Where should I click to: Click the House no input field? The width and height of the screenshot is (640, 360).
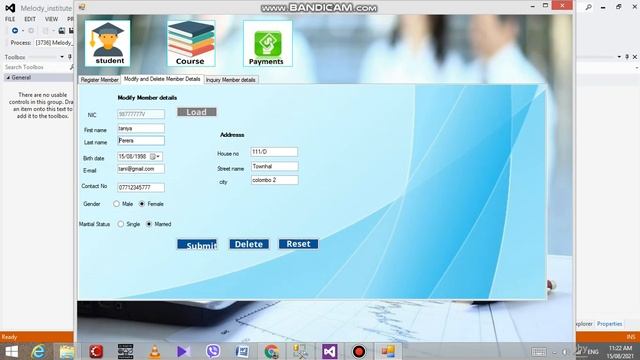[x=274, y=152]
